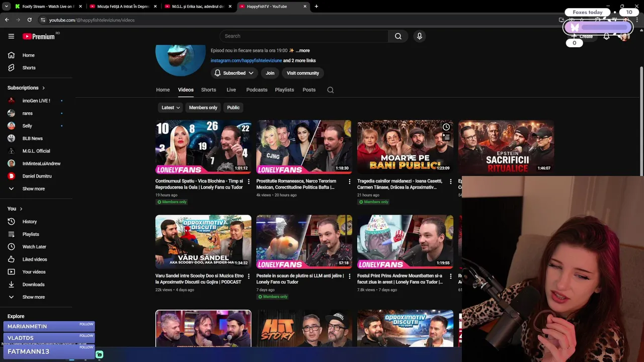Open options menu for Continumuul Spatiu video
644x362 pixels.
pos(249,182)
